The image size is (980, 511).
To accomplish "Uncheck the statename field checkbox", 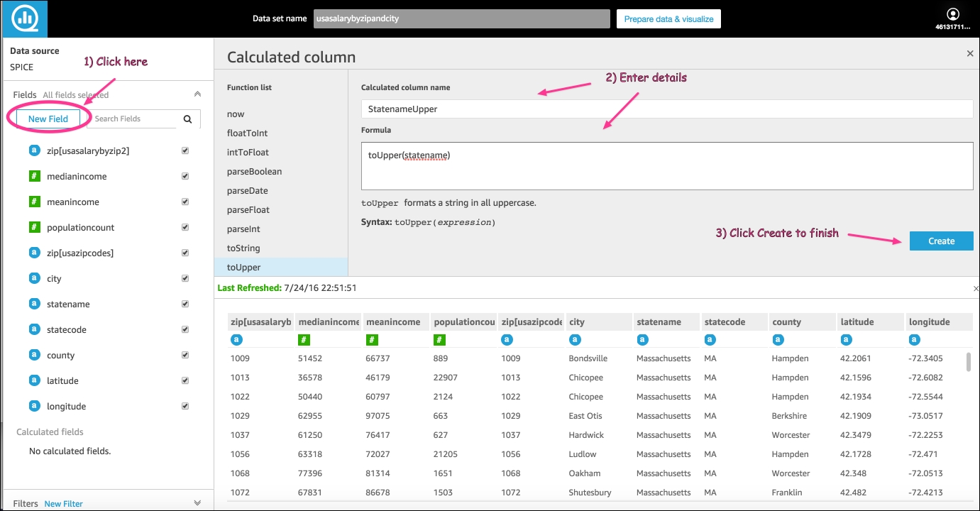I will coord(185,304).
